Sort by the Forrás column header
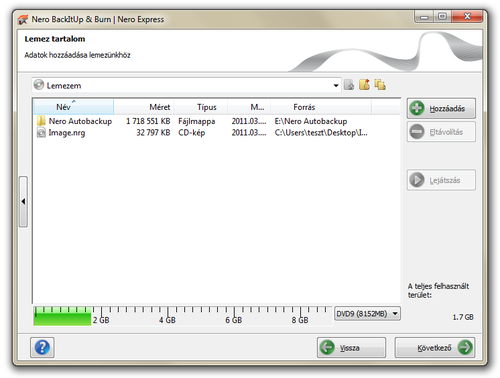This screenshot has width=500, height=378. (x=321, y=107)
